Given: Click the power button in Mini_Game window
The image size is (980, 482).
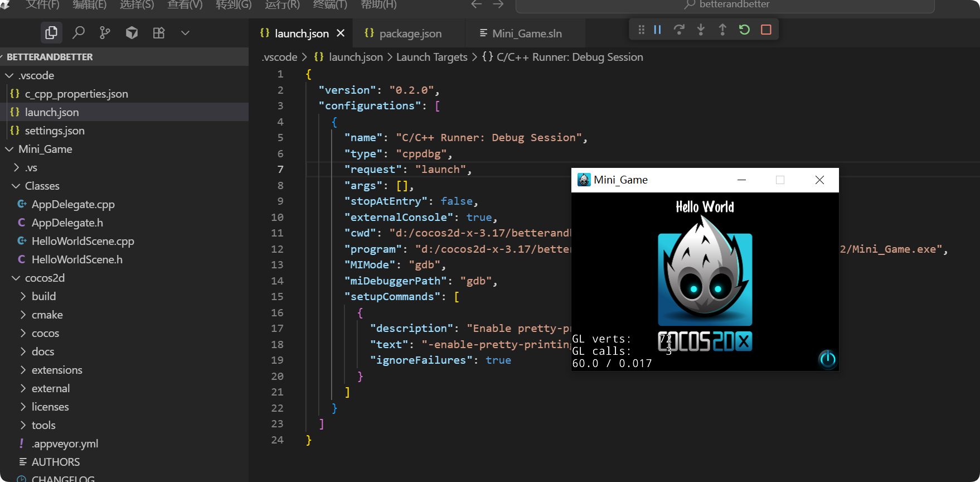Looking at the screenshot, I should pos(827,359).
